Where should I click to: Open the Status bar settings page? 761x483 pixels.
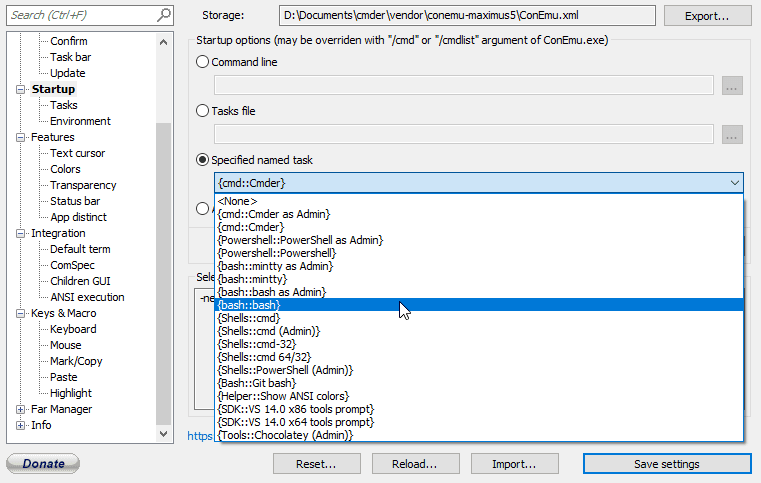[75, 201]
